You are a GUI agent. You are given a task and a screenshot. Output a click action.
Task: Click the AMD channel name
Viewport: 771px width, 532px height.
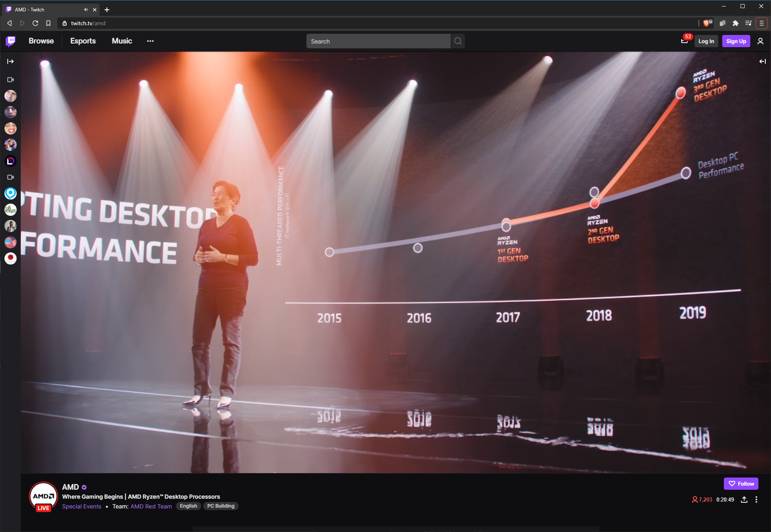point(71,487)
